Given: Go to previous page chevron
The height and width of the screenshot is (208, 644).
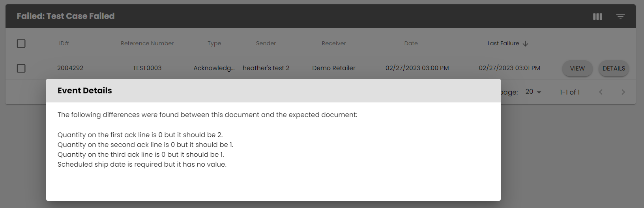Looking at the screenshot, I should [x=601, y=92].
